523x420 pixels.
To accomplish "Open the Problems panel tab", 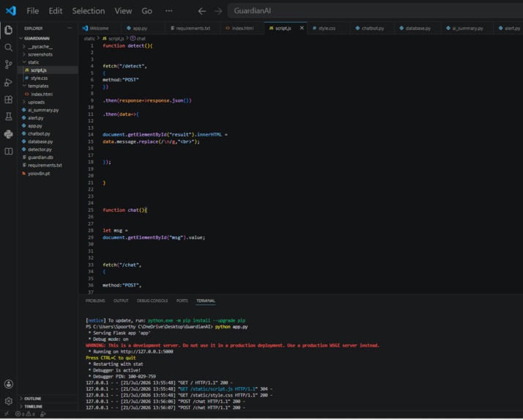I will [95, 301].
